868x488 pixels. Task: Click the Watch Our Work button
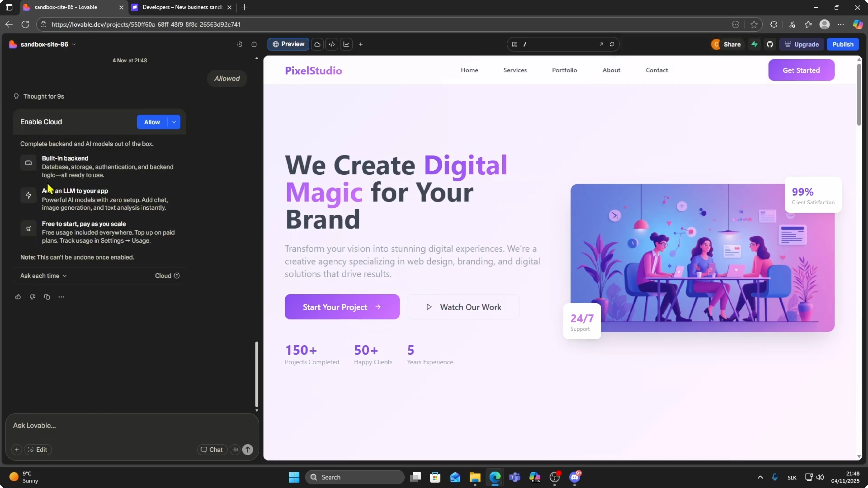(463, 307)
